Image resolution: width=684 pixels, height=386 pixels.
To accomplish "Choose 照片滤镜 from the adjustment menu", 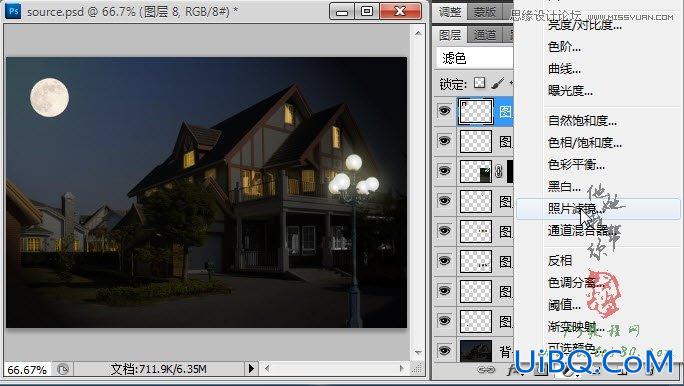I will point(576,209).
